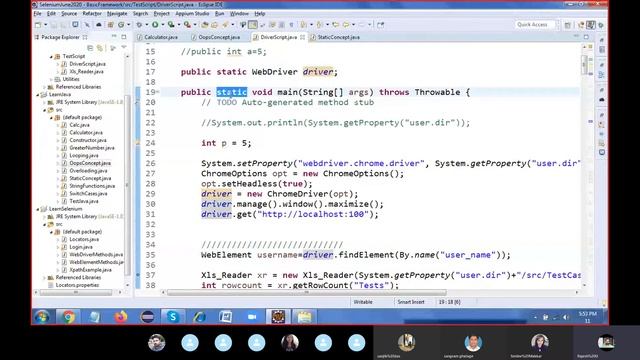Select Login.java in Package Explorer
This screenshot has height=360, width=640.
coord(81,247)
